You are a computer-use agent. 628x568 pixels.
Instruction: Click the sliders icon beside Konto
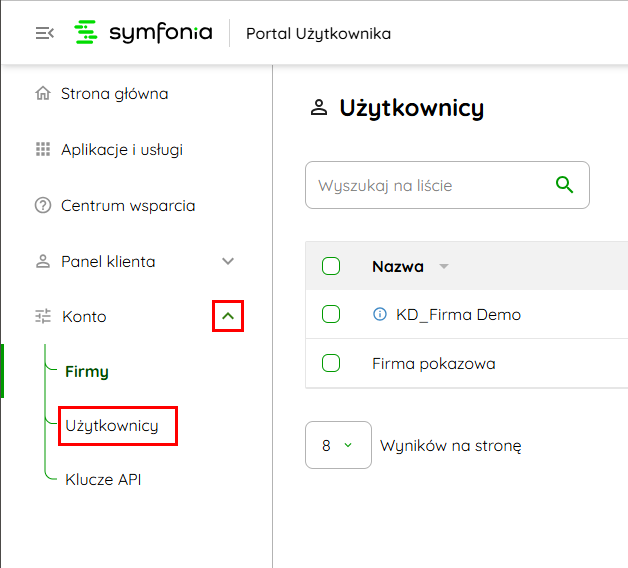pos(43,316)
